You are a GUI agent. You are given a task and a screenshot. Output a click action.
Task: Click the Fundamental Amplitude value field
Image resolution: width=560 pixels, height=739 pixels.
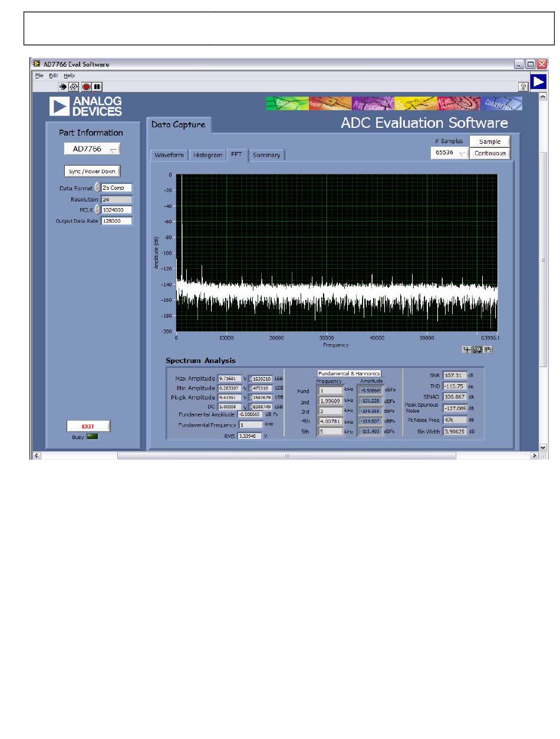250,414
